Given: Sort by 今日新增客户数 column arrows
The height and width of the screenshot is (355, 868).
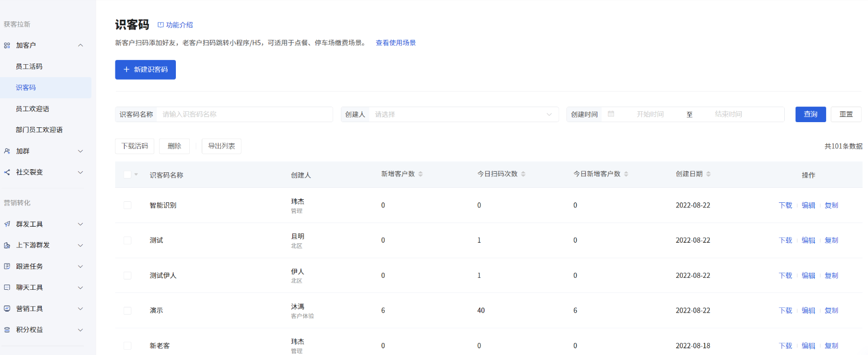Looking at the screenshot, I should [x=626, y=174].
